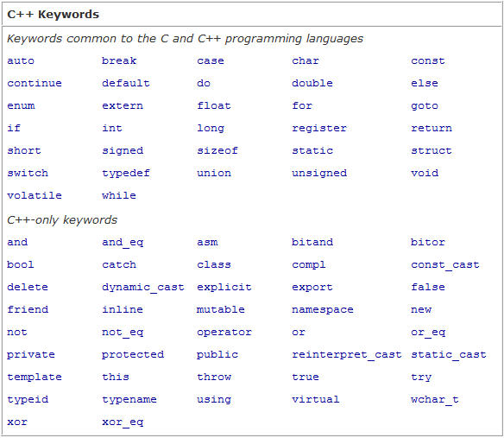Follow the double keyword link
The image size is (504, 438).
pos(312,83)
